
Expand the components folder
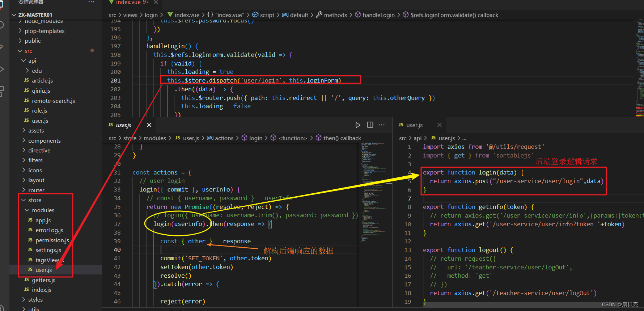(24, 140)
